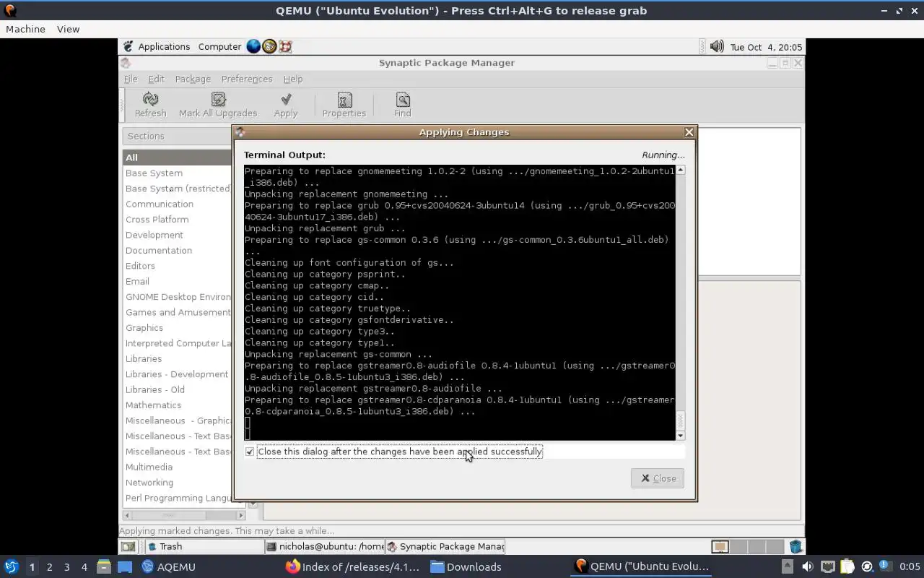Close the Applying Changes dialog with X
This screenshot has height=578, width=924.
tap(689, 132)
